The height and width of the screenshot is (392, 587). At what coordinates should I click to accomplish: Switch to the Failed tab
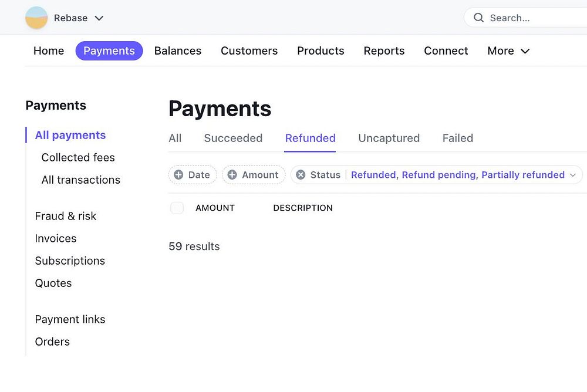point(457,138)
